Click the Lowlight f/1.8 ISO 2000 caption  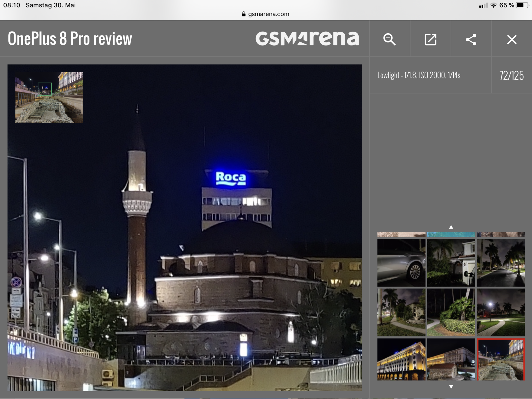coord(419,75)
